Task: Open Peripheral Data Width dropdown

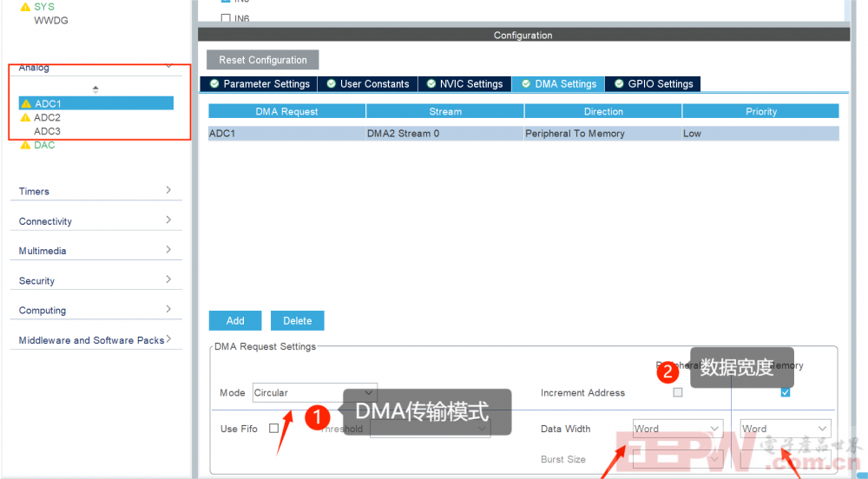Action: click(678, 429)
